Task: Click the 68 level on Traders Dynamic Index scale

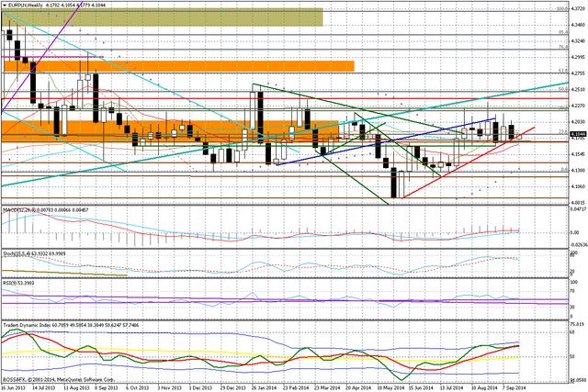Action: pos(572,331)
